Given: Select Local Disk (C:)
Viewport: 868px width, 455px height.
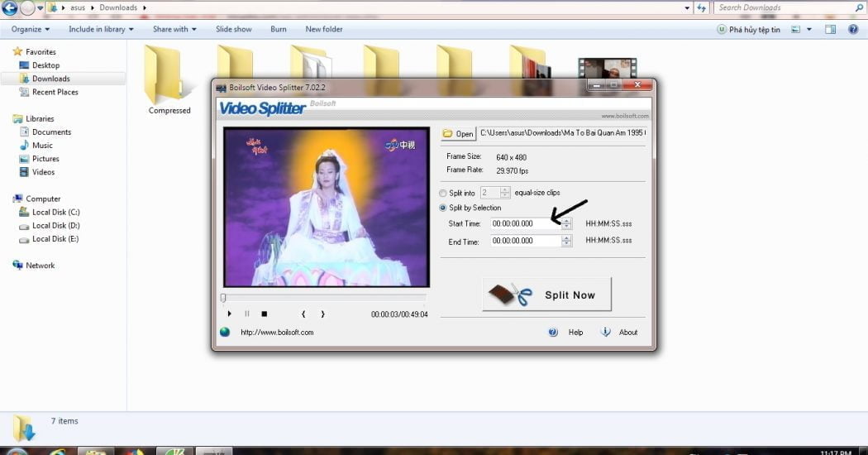Looking at the screenshot, I should click(x=55, y=213).
